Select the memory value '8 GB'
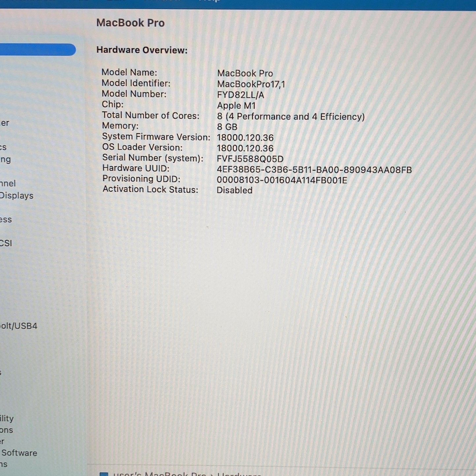The height and width of the screenshot is (476, 476). [x=227, y=127]
